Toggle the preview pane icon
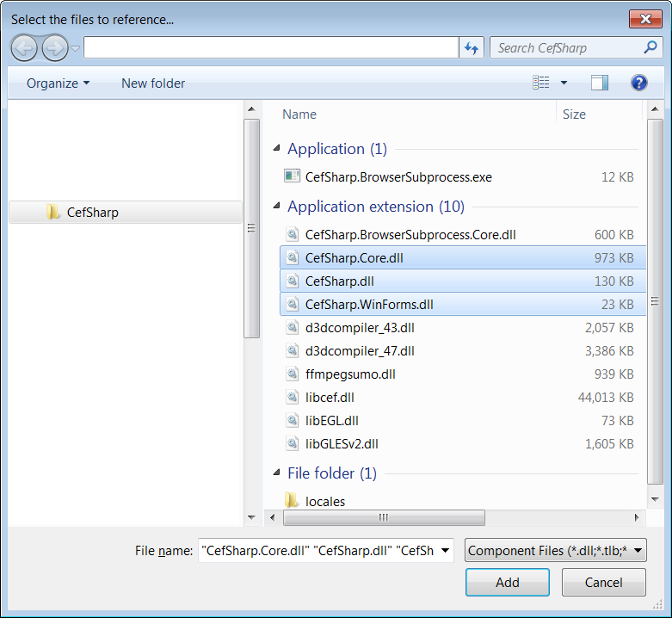The image size is (672, 618). (x=599, y=83)
